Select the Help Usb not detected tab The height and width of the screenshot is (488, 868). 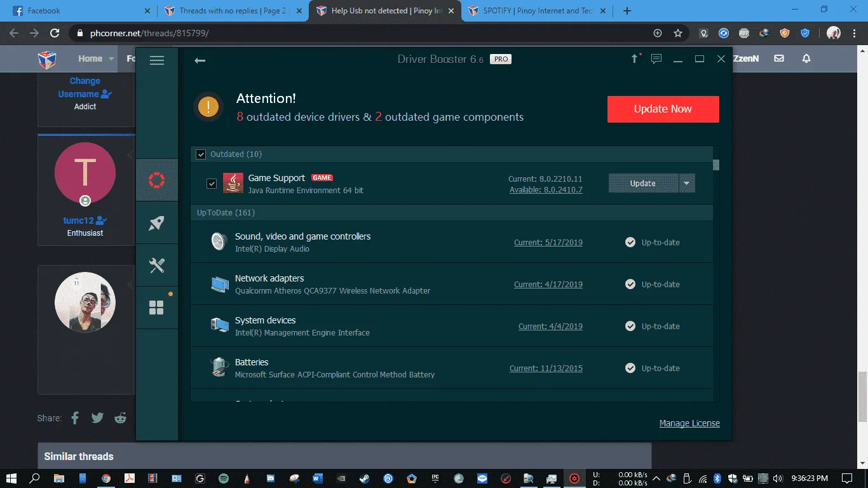384,11
